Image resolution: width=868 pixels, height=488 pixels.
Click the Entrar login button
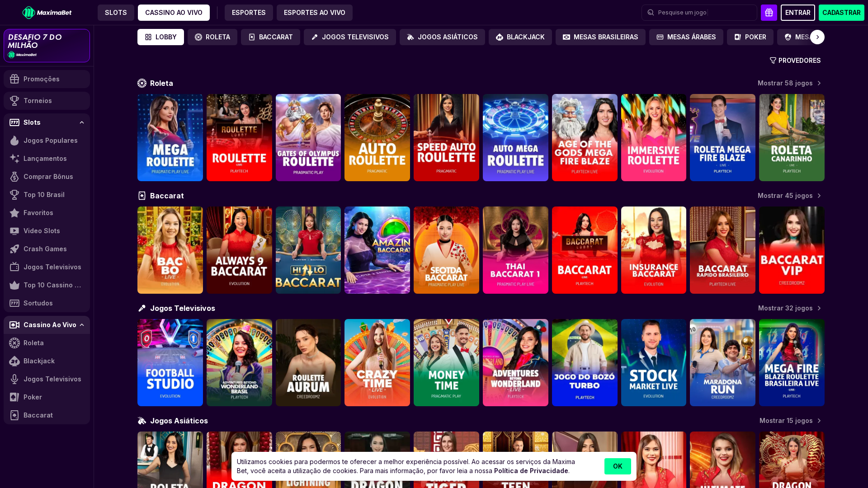pyautogui.click(x=798, y=13)
